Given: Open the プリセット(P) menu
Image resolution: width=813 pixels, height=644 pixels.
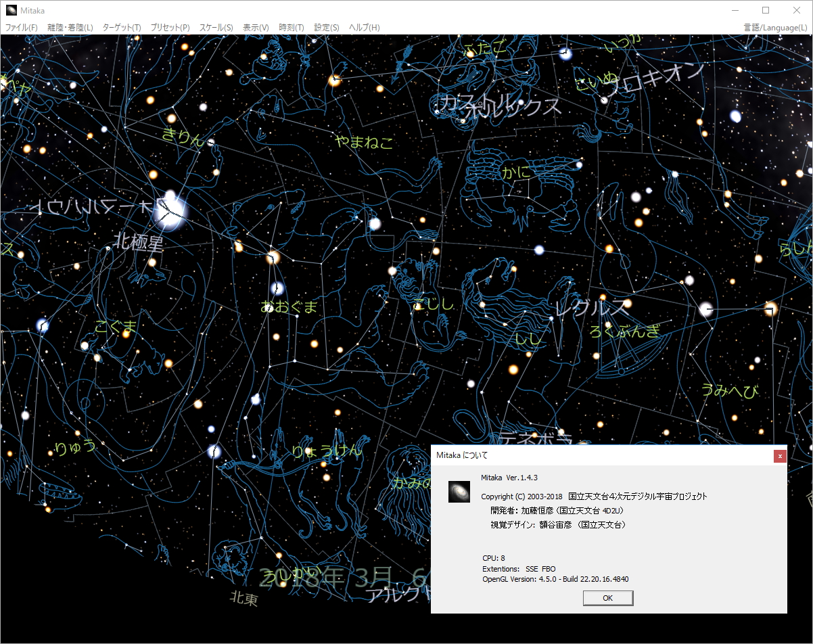Looking at the screenshot, I should 170,27.
